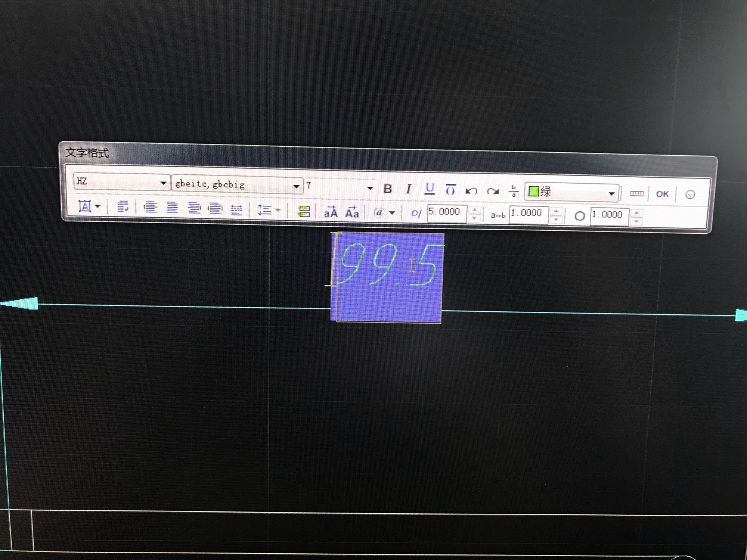The width and height of the screenshot is (747, 560).
Task: Click OK to finish text editing
Action: 662,194
